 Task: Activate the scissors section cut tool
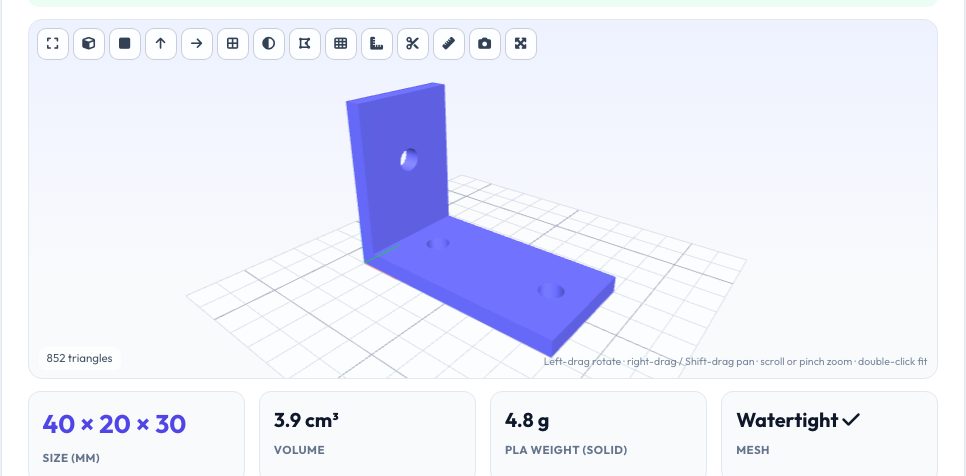click(x=413, y=44)
